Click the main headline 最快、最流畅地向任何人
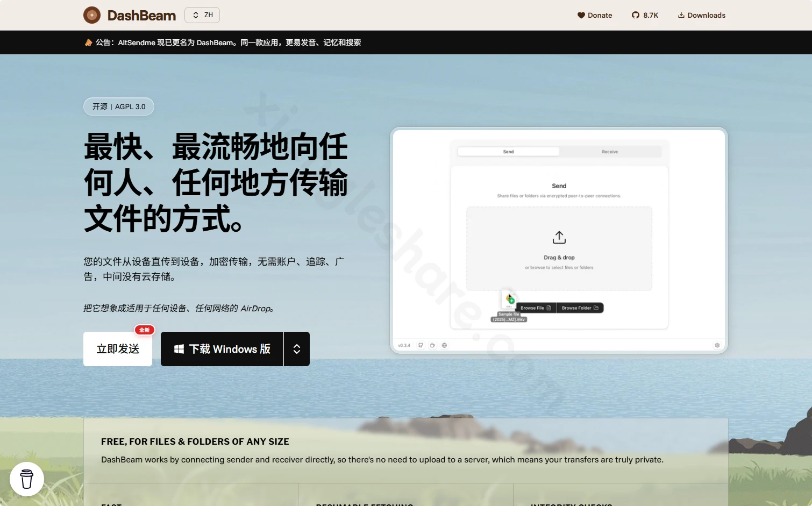The width and height of the screenshot is (812, 506). 216,182
